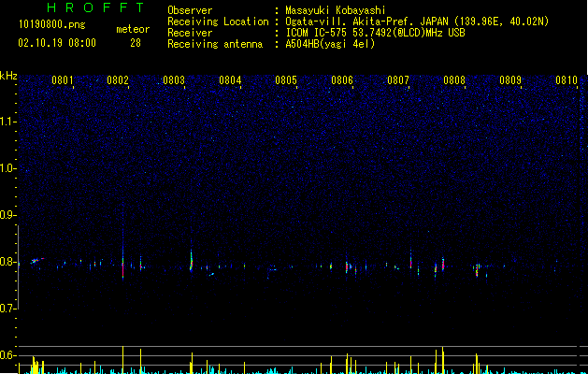The width and height of the screenshot is (588, 374).
Task: Click the 0.9 frequency axis label
Action: [x=7, y=215]
